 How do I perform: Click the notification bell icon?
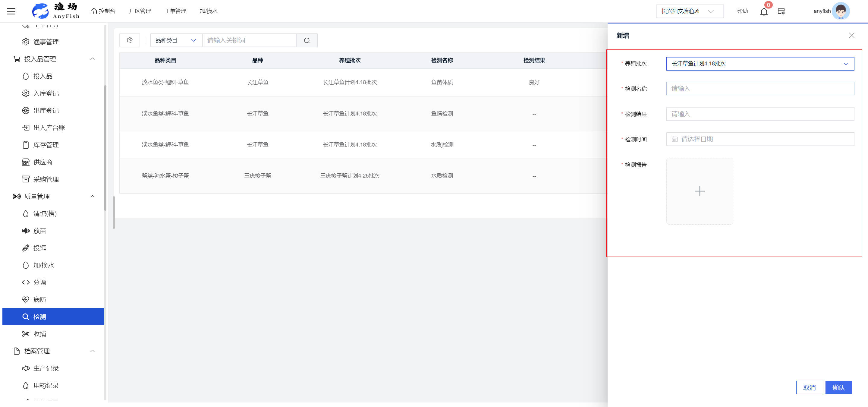[763, 11]
